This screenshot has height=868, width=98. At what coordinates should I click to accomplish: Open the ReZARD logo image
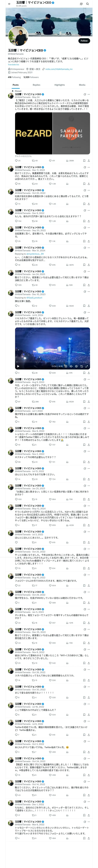[33, 133]
